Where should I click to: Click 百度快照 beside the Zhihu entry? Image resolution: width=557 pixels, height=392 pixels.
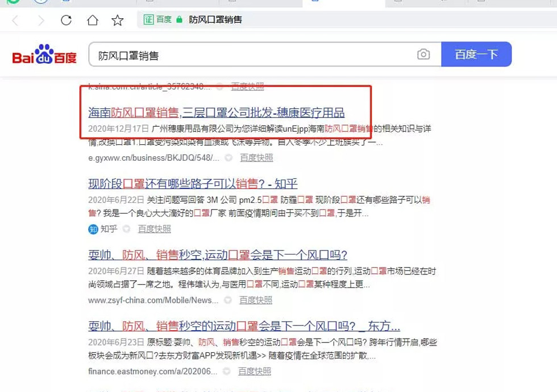[x=154, y=230]
